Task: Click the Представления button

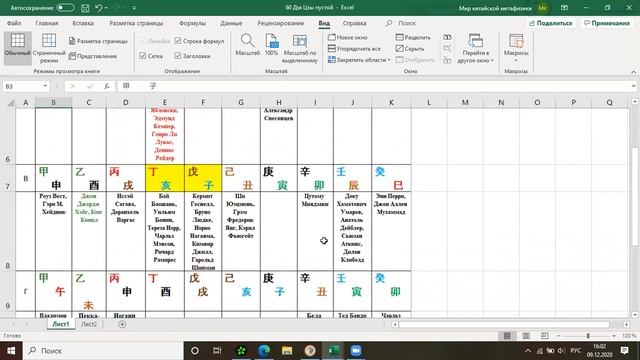Action: click(93, 56)
